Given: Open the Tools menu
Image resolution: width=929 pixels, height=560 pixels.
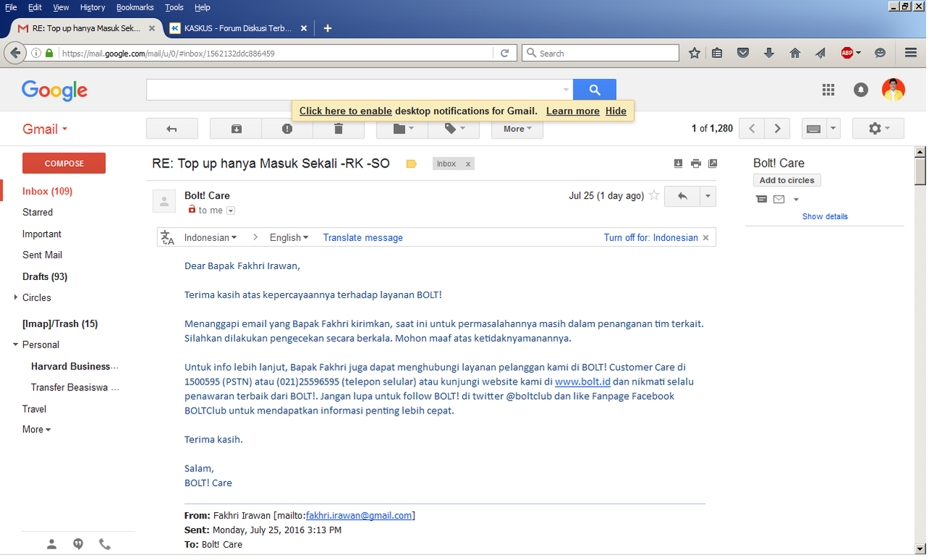Looking at the screenshot, I should pyautogui.click(x=174, y=7).
